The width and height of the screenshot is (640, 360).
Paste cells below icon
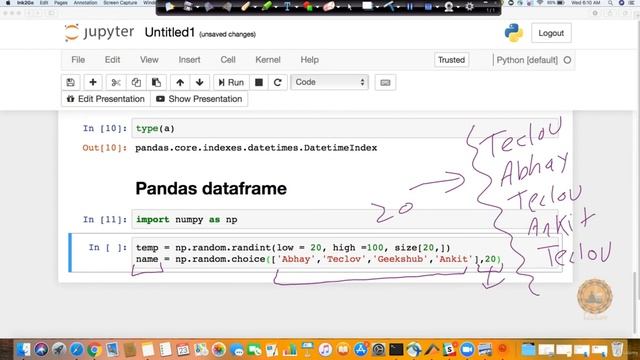pyautogui.click(x=156, y=82)
